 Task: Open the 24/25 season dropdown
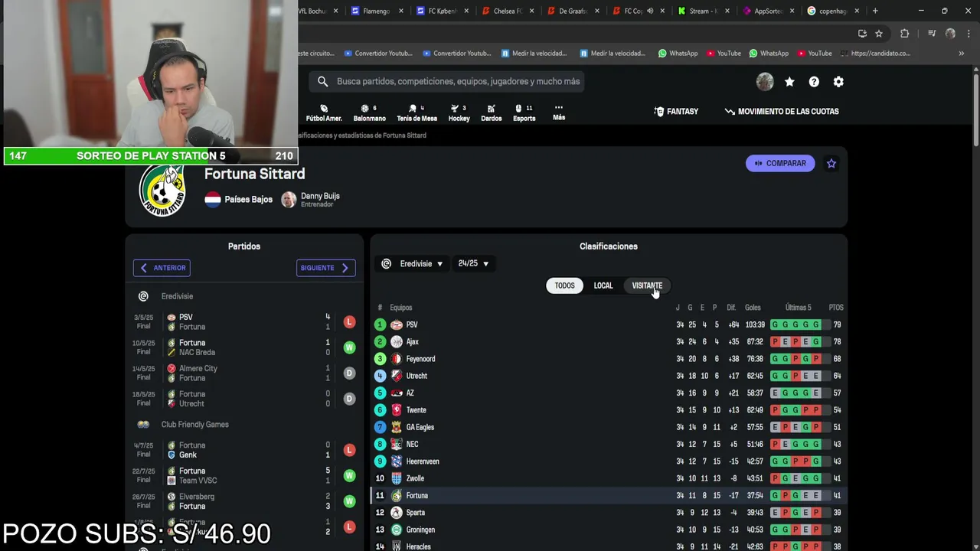tap(473, 264)
